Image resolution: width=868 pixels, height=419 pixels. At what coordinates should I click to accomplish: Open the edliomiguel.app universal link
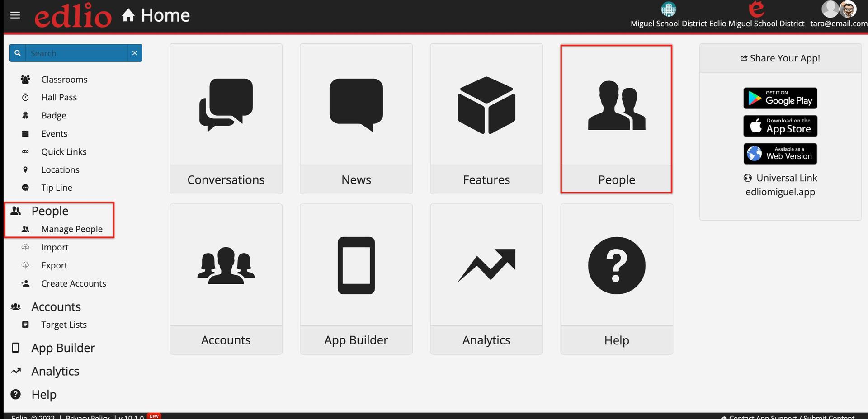780,192
